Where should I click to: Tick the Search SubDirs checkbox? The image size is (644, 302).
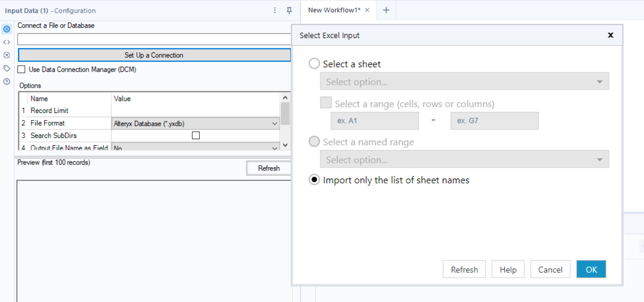point(195,136)
